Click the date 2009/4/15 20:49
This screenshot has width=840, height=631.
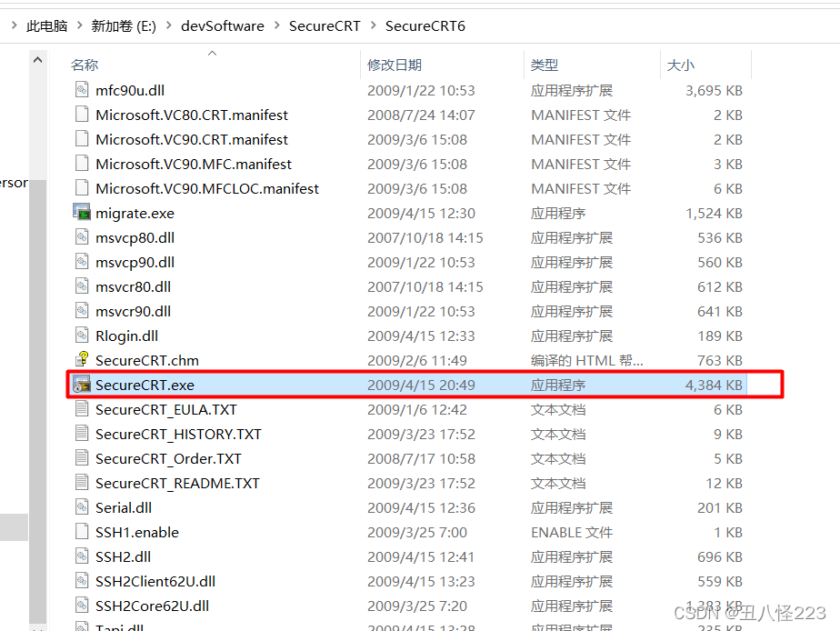click(x=421, y=386)
